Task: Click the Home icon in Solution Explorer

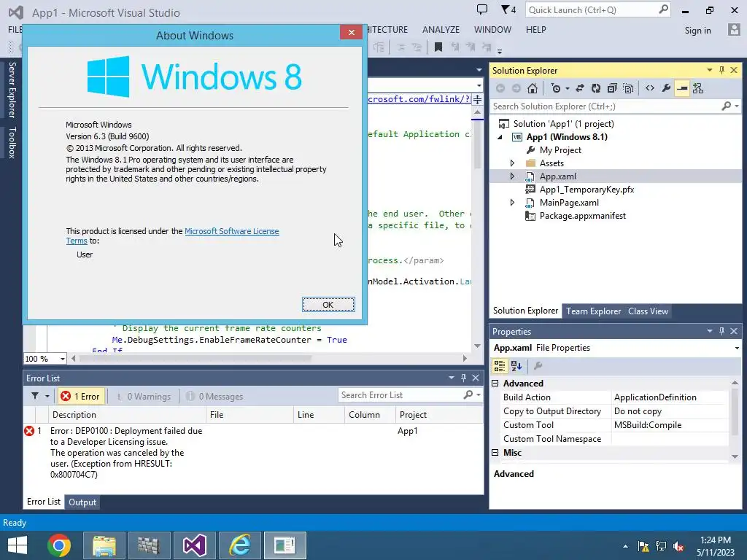Action: (532, 88)
